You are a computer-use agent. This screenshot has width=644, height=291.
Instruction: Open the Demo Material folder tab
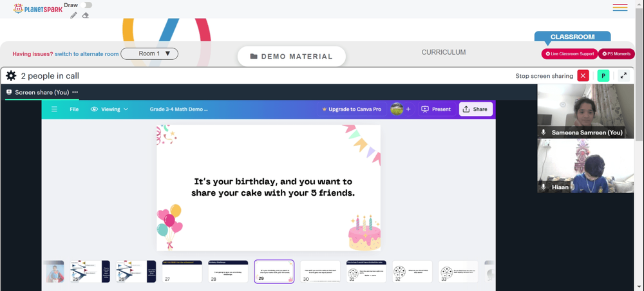coord(292,56)
